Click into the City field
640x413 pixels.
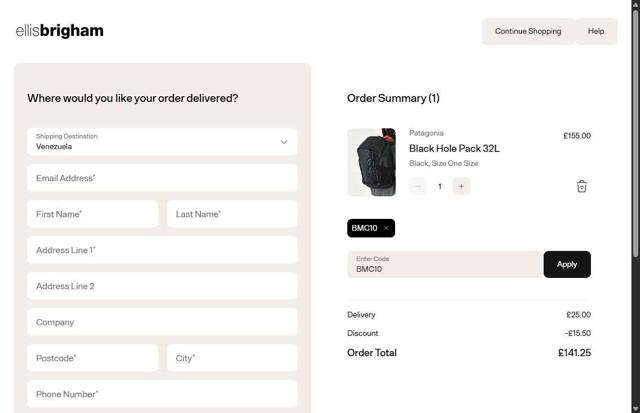(232, 358)
